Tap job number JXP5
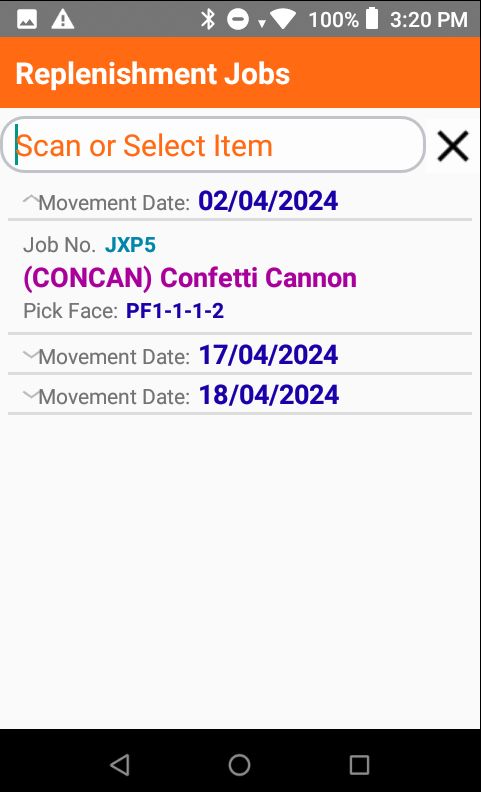 point(130,245)
